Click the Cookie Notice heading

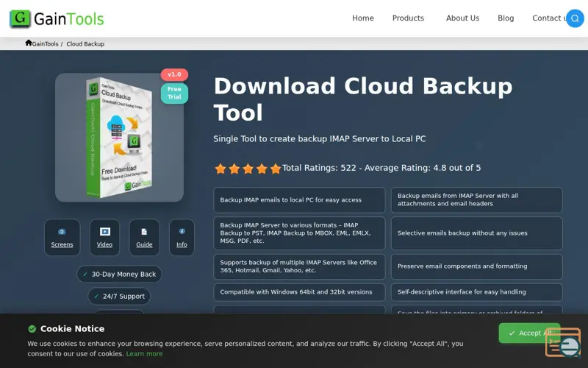[x=72, y=329]
